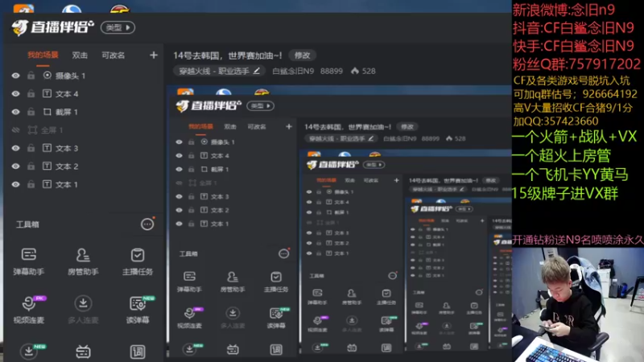
Task: Toggle the lock on 摄像头 1
Action: tap(31, 76)
